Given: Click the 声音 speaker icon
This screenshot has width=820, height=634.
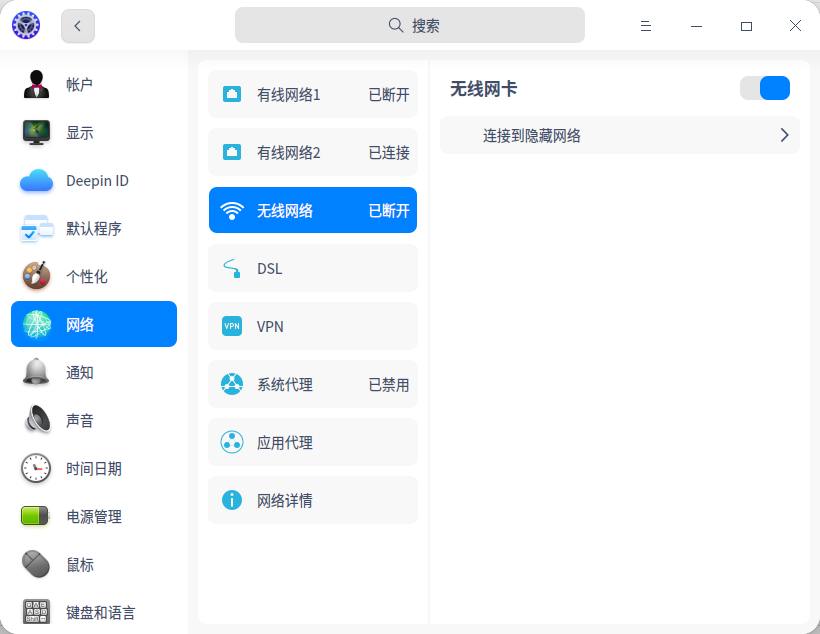Looking at the screenshot, I should (37, 420).
